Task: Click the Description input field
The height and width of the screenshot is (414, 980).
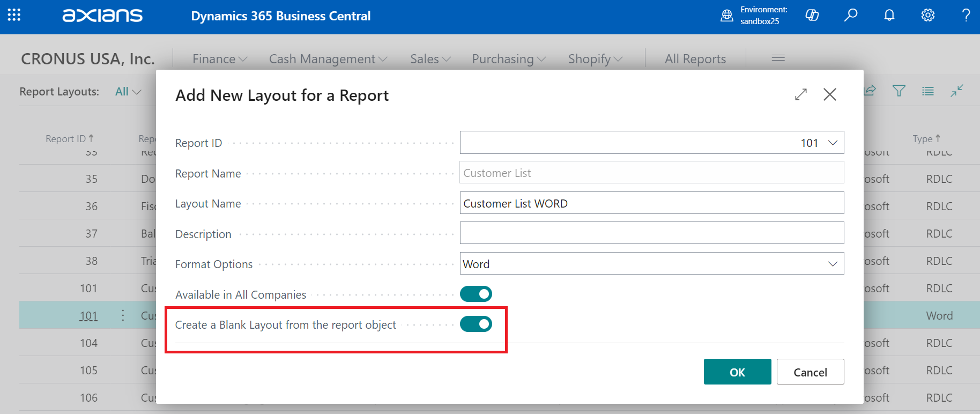Action: point(651,233)
